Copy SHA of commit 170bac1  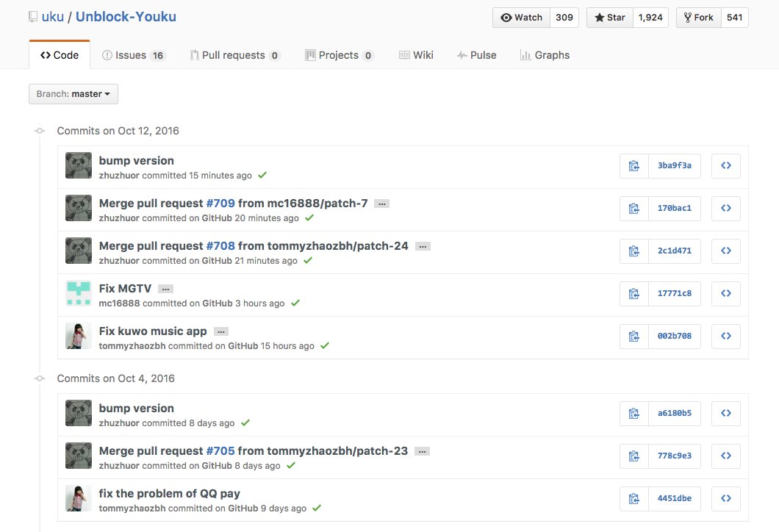(x=634, y=209)
